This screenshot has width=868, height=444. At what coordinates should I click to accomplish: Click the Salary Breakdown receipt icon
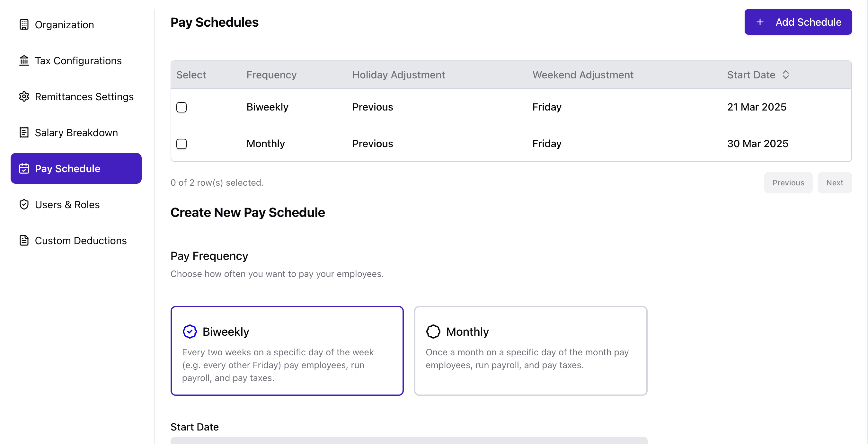[24, 133]
